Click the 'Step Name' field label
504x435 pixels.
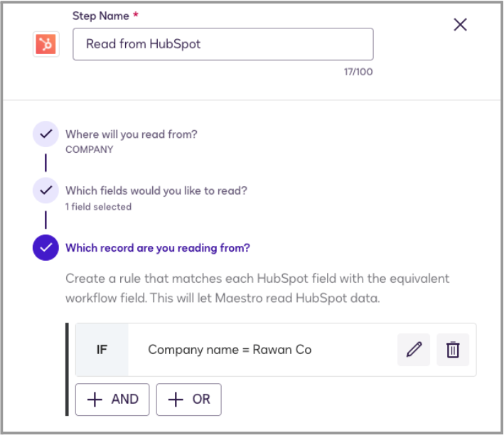tap(101, 16)
